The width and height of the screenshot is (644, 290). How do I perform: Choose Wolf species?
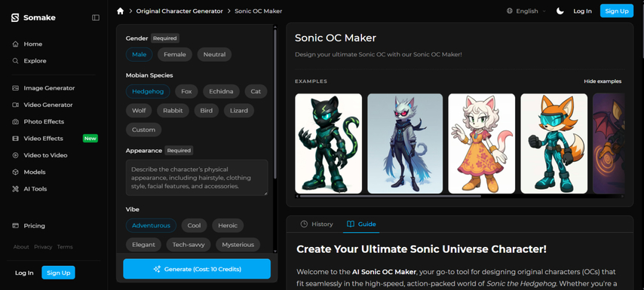tap(139, 110)
